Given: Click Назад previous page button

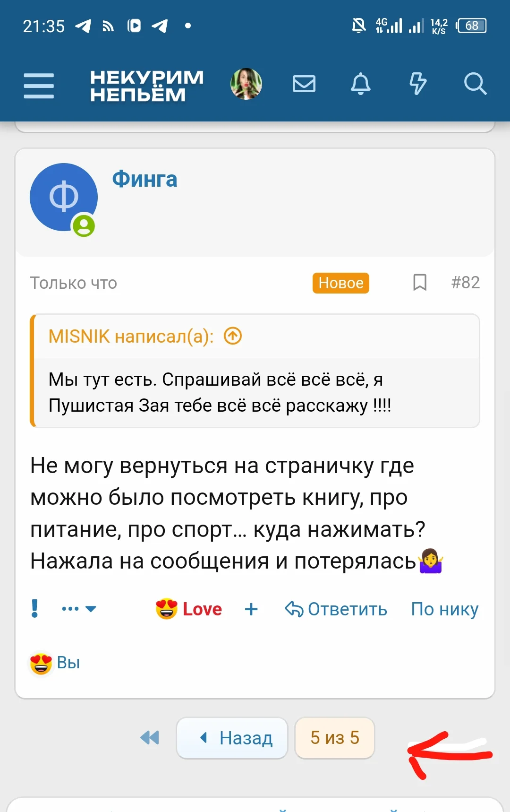Looking at the screenshot, I should (232, 738).
